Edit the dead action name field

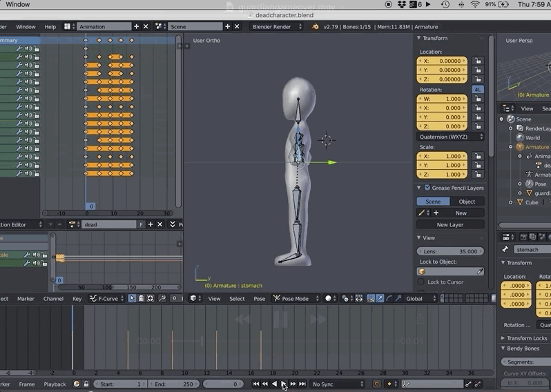tap(109, 225)
